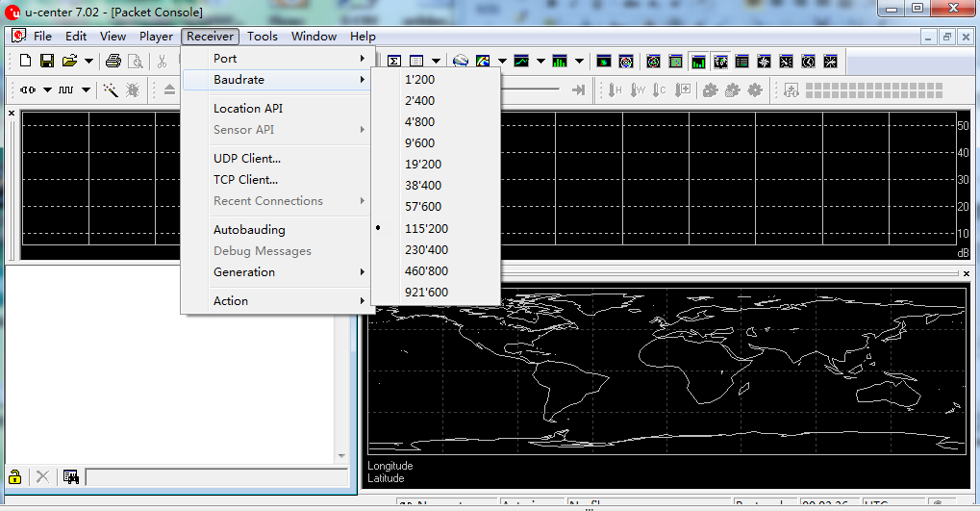The height and width of the screenshot is (511, 980).
Task: Choose 19'200 in the Baudrate submenu
Action: [436, 165]
